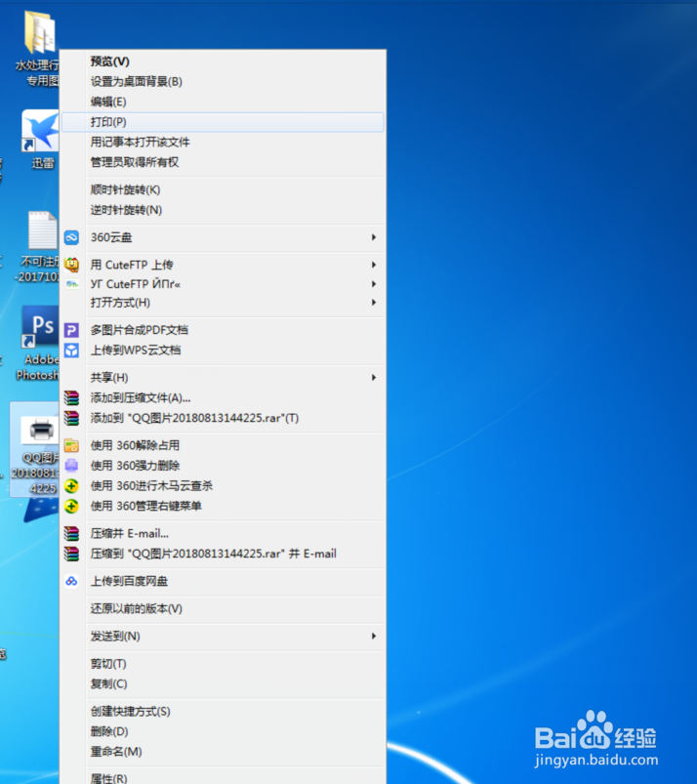Click the purple PDF merge icon
The image size is (697, 784).
point(71,330)
